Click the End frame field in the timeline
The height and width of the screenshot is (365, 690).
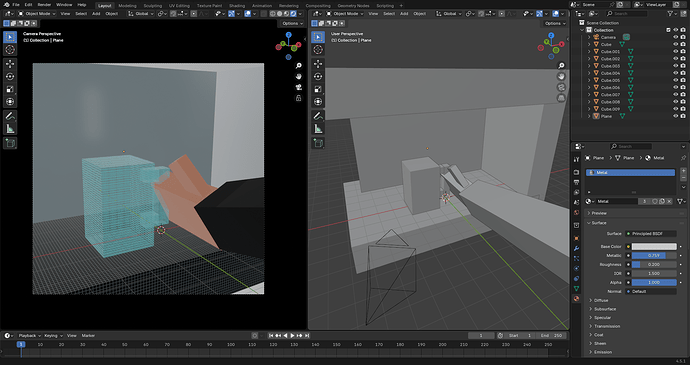click(x=550, y=336)
